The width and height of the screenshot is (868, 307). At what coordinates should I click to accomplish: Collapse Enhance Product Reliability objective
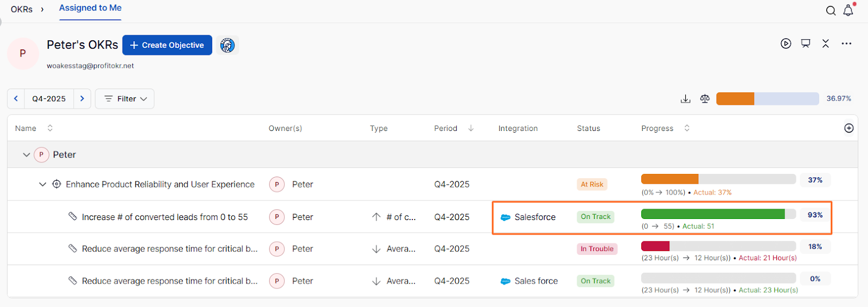coord(42,185)
